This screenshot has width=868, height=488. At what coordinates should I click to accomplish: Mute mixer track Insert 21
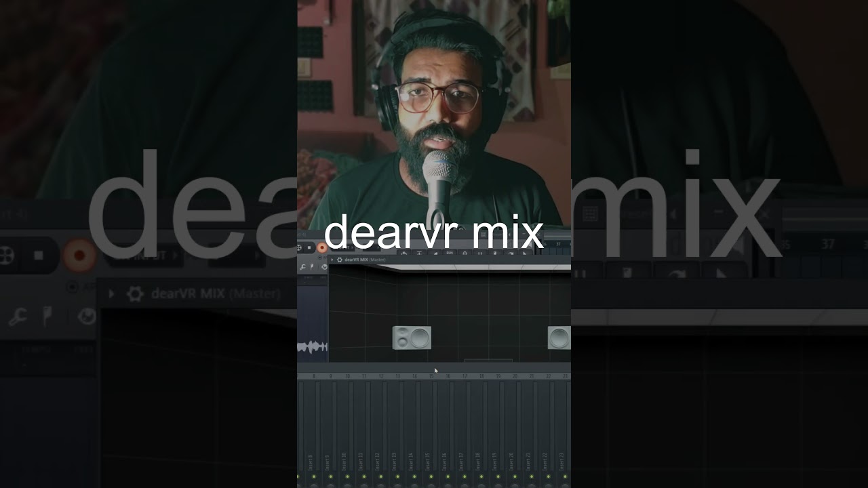point(531,477)
